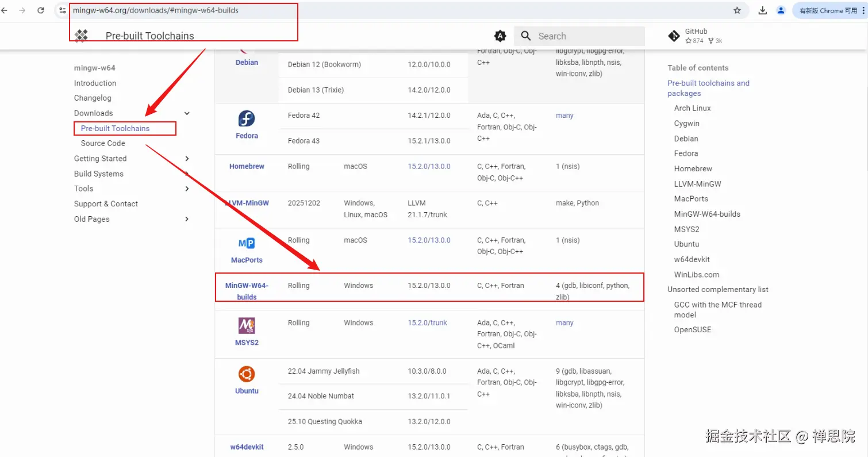Screen dimensions: 868x457
Task: Jump to Unsorted complementary list
Action: [717, 289]
